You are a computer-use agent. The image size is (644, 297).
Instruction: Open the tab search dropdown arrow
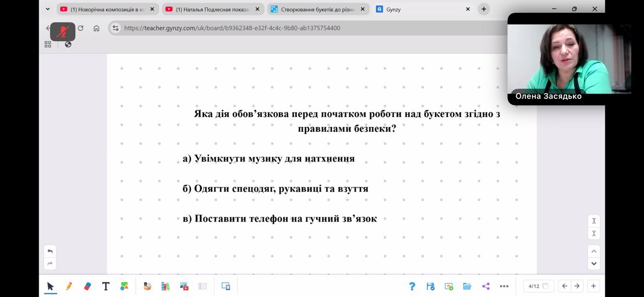click(x=48, y=9)
